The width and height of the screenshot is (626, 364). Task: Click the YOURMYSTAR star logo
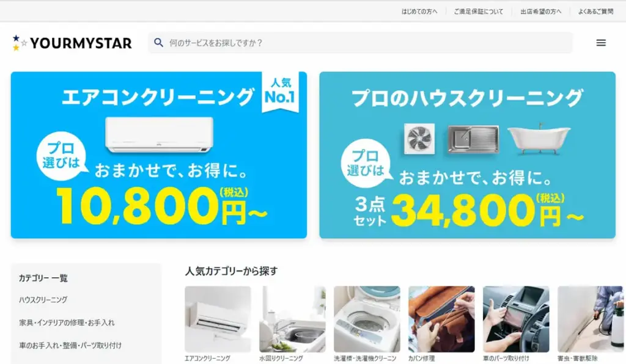pos(72,43)
